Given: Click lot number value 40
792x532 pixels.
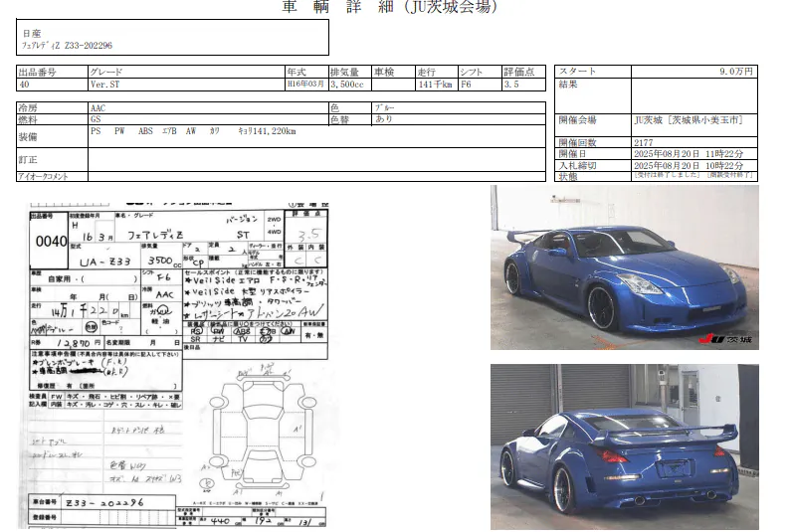Looking at the screenshot, I should (x=24, y=85).
